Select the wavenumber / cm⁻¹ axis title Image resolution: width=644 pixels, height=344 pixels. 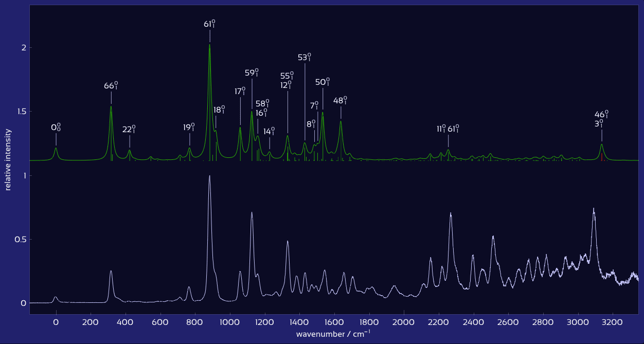[333, 333]
